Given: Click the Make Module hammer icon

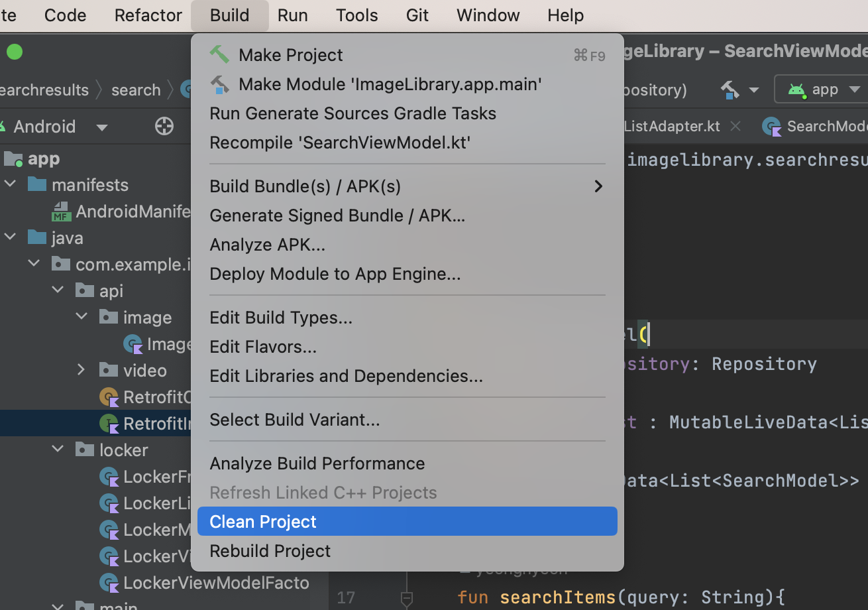Looking at the screenshot, I should (x=219, y=84).
